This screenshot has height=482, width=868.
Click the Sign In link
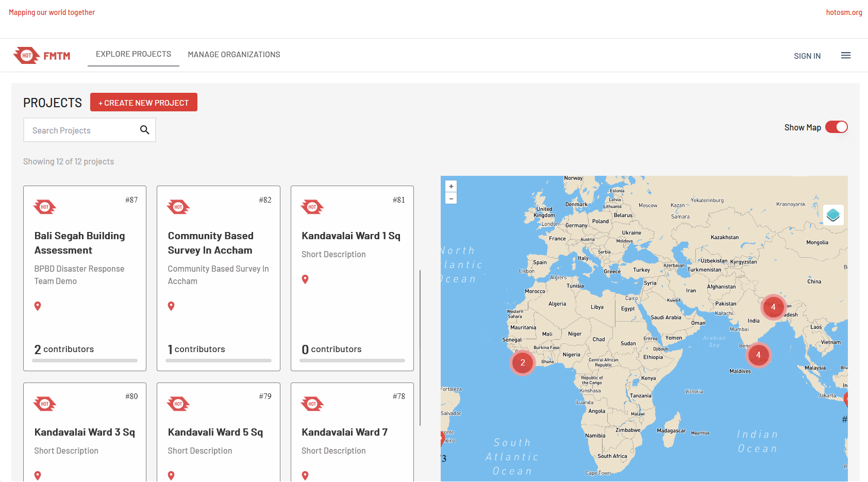[807, 56]
